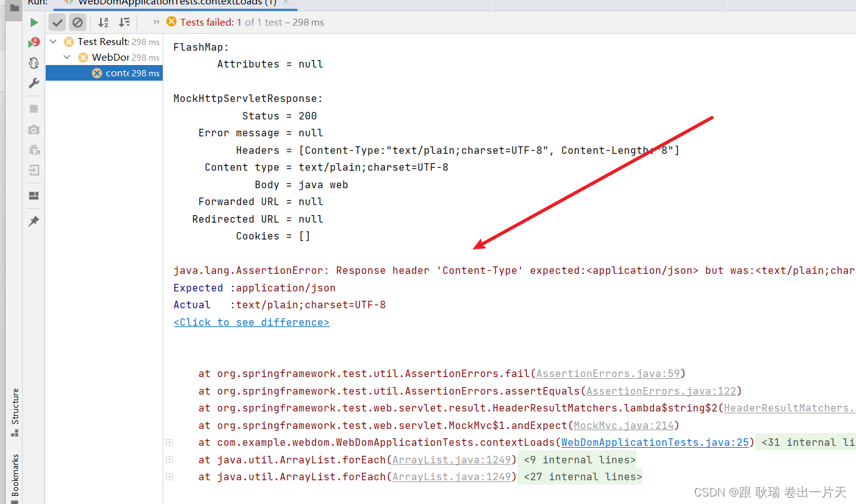The width and height of the screenshot is (856, 504).
Task: Collapse the Test Results tree node
Action: pyautogui.click(x=54, y=42)
